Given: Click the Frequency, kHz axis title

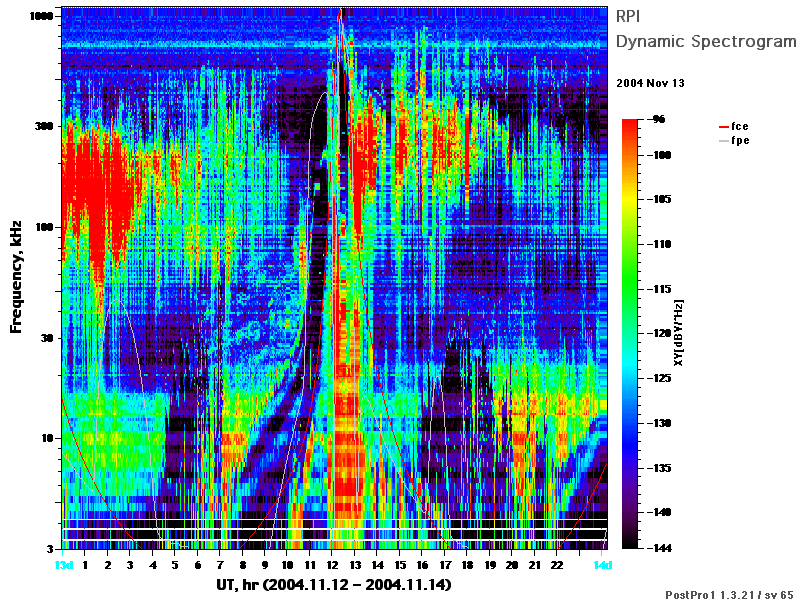Looking at the screenshot, I should coord(16,277).
